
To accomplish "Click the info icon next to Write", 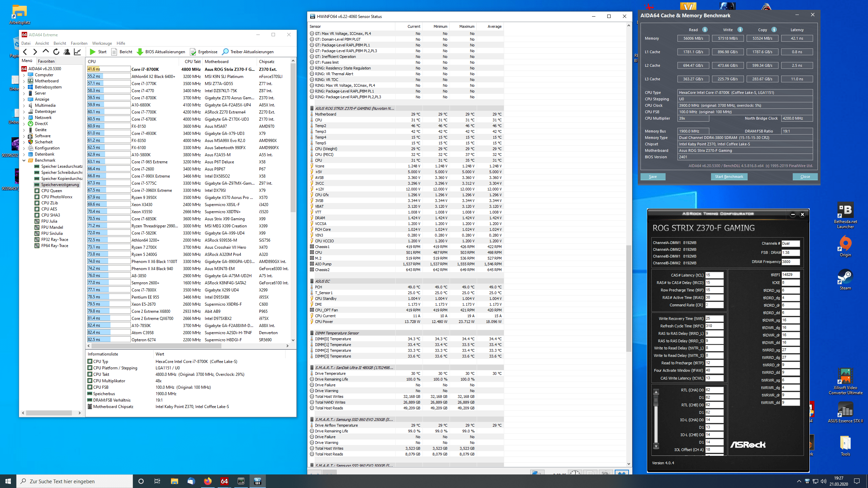I will [740, 29].
